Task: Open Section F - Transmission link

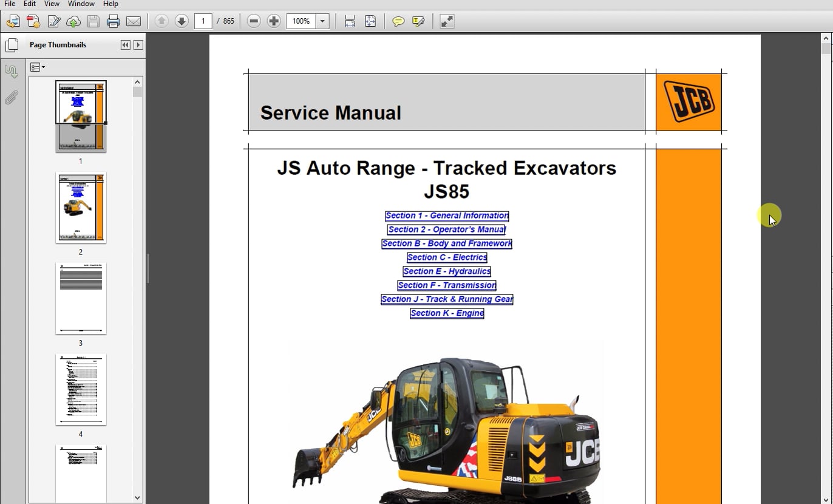Action: 447,285
